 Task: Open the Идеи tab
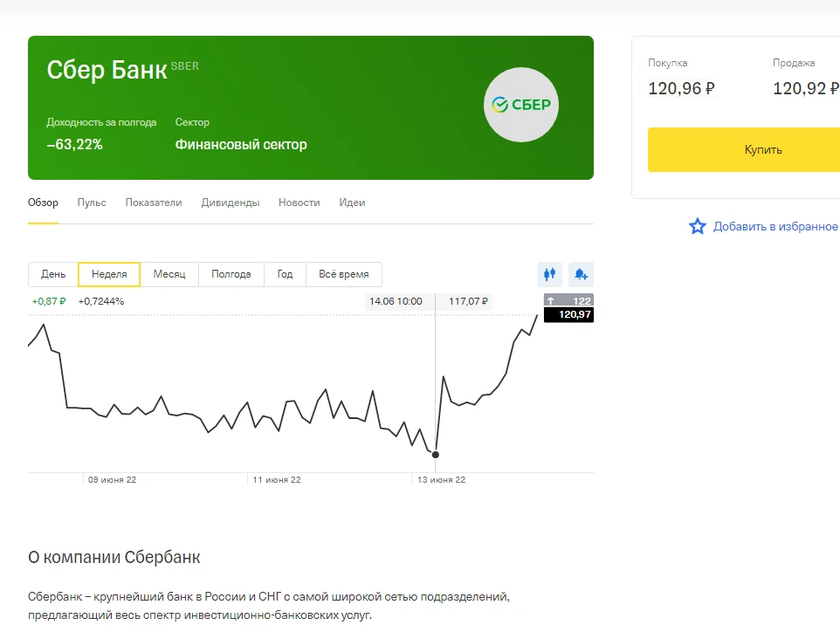352,203
